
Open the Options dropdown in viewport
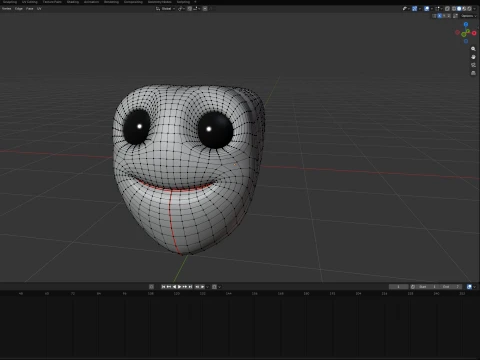click(x=469, y=16)
